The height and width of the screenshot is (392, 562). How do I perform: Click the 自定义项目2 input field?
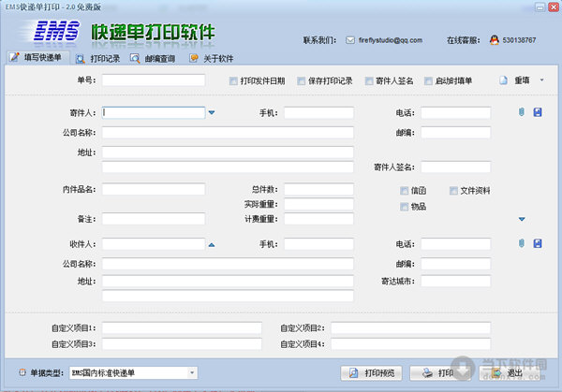click(410, 328)
